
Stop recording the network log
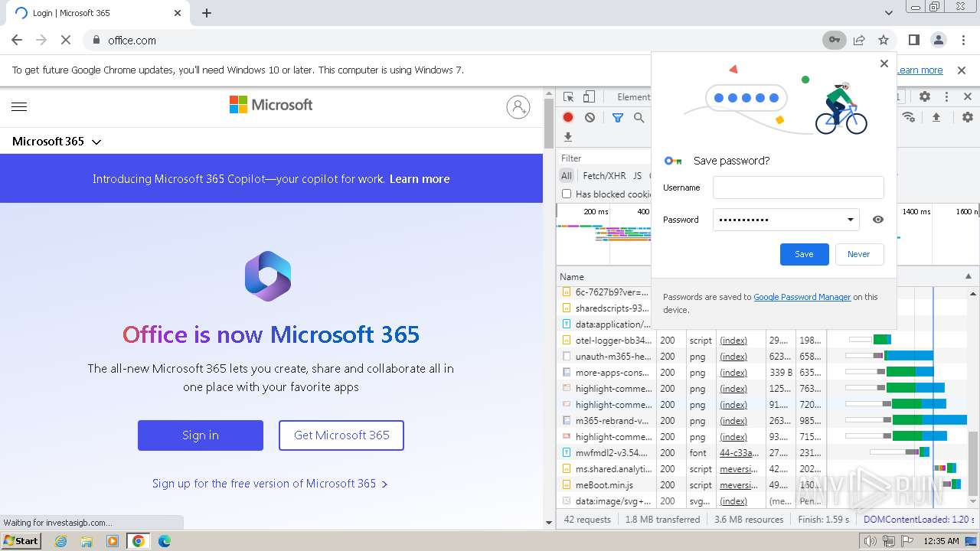[568, 117]
